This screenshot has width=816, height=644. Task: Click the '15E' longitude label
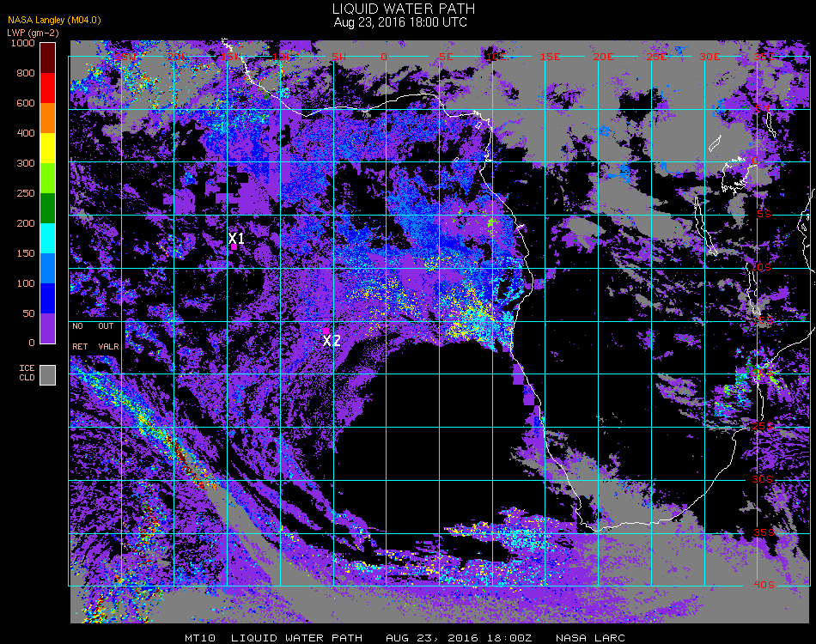tap(550, 57)
